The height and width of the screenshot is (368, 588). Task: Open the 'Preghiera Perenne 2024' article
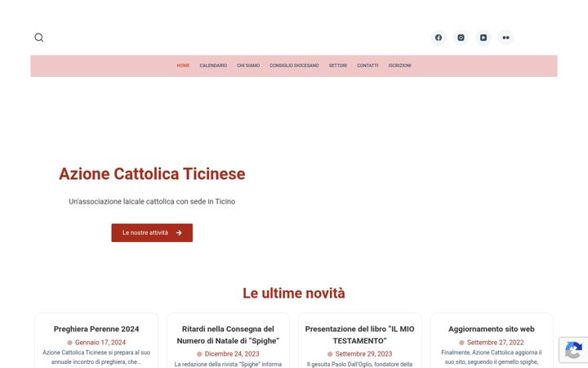tap(96, 329)
